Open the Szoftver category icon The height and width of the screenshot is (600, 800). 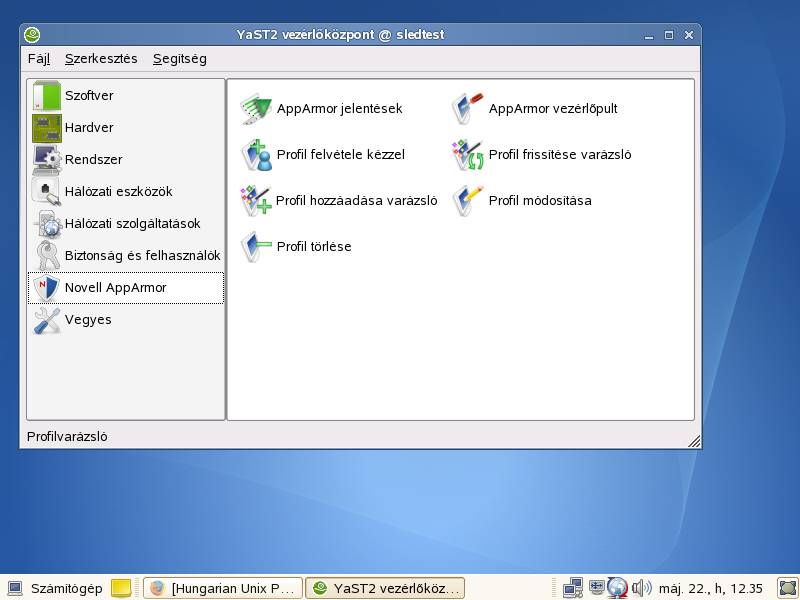[47, 95]
